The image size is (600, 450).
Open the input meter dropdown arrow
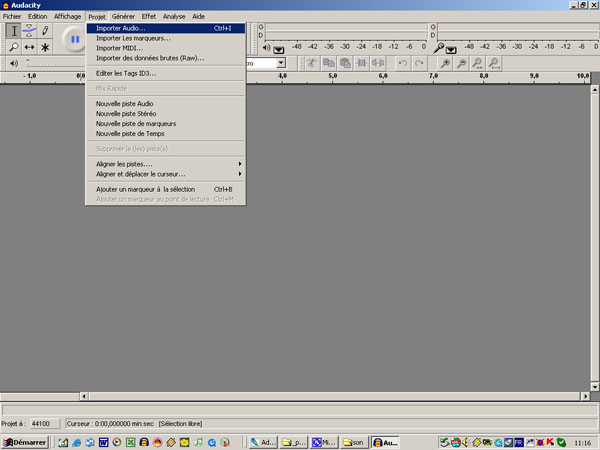[451, 50]
